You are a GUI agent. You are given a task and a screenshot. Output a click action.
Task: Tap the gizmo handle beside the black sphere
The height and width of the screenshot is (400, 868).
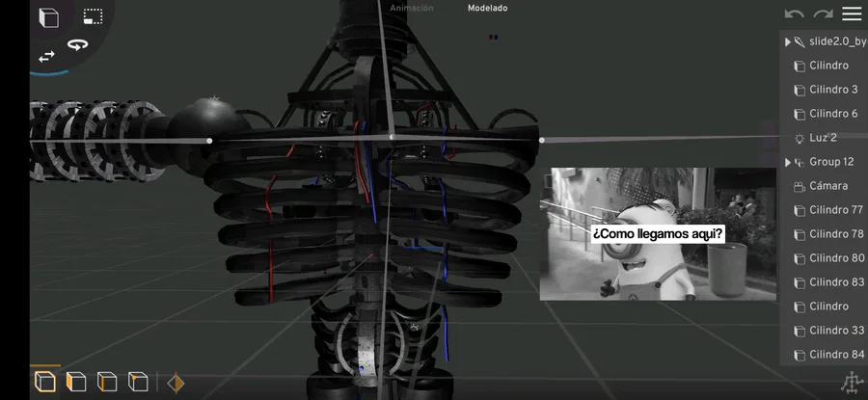coord(209,141)
